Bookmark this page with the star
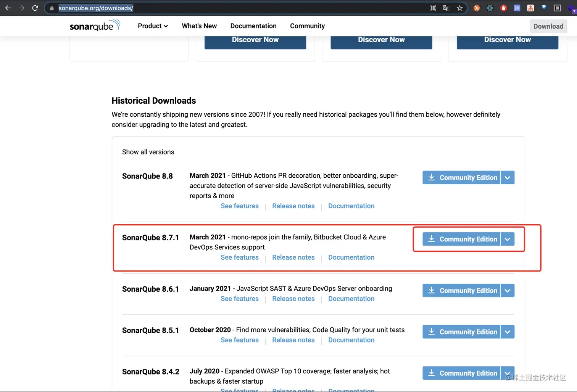The width and height of the screenshot is (577, 392). pyautogui.click(x=459, y=8)
